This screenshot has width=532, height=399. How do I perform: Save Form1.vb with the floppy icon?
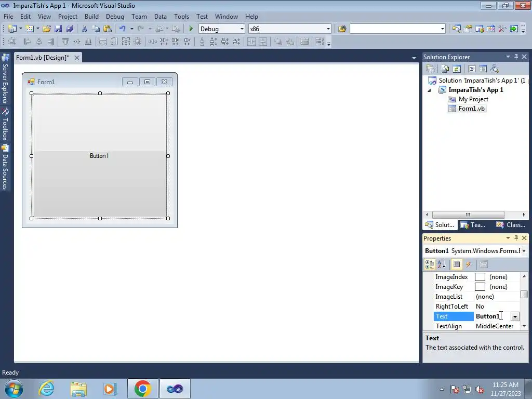(x=58, y=29)
